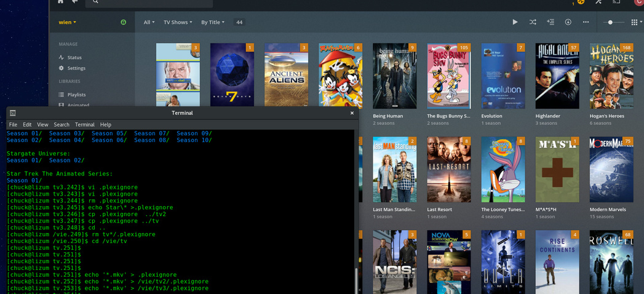
Task: Open the cast to device icon
Action: point(616,2)
